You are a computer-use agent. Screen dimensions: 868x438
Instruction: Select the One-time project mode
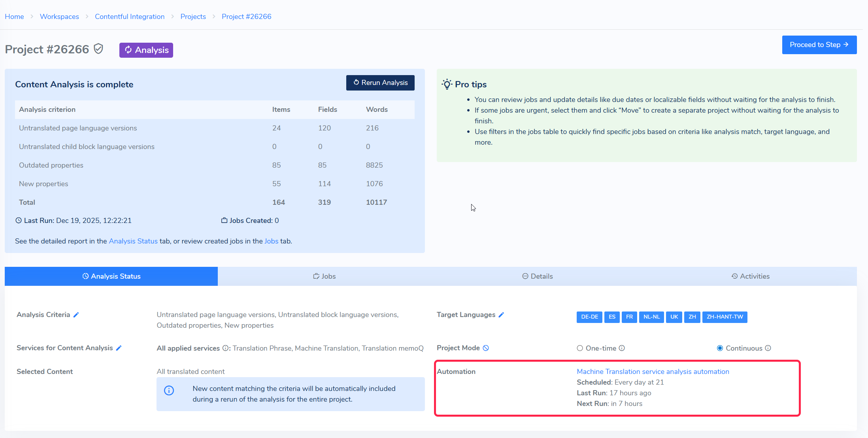click(580, 348)
